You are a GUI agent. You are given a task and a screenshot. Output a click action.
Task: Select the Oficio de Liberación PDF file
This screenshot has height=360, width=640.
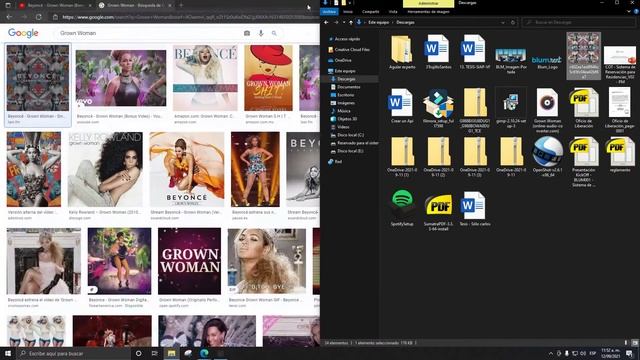(583, 108)
